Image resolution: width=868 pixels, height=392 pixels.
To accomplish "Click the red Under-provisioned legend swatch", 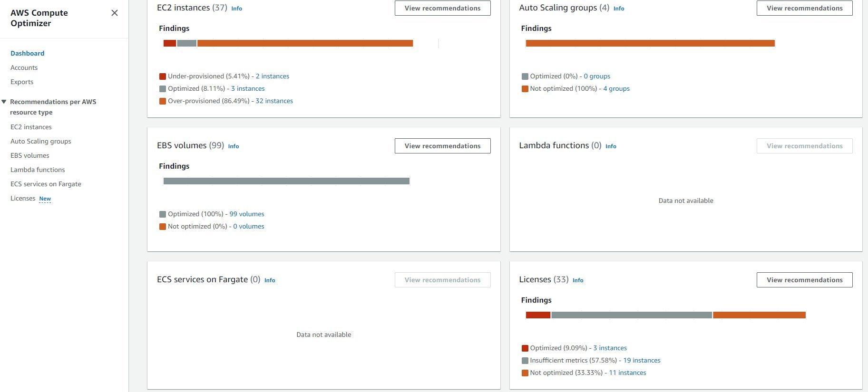I will click(x=163, y=76).
